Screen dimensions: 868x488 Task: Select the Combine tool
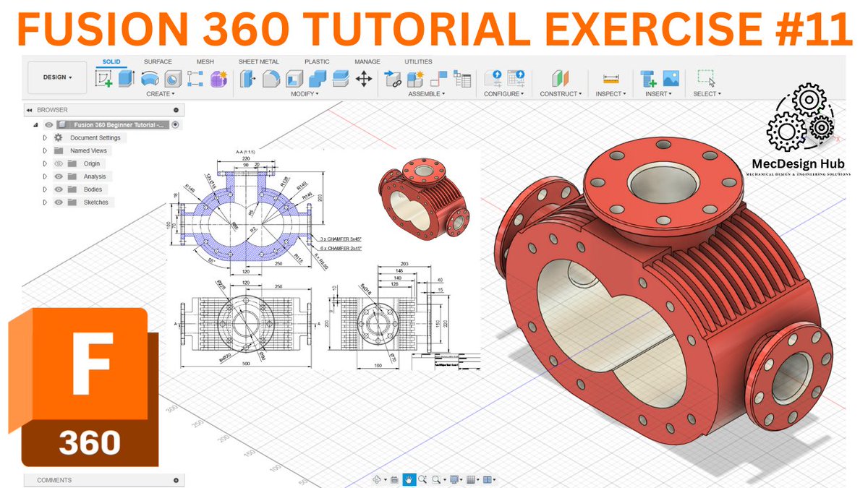pyautogui.click(x=318, y=78)
